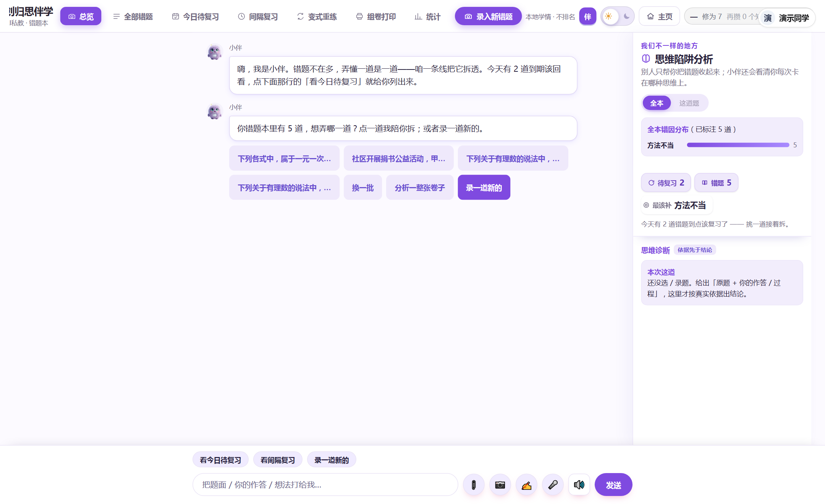The image size is (825, 504).
Task: Open 演示同学 user profile chip
Action: tap(788, 18)
